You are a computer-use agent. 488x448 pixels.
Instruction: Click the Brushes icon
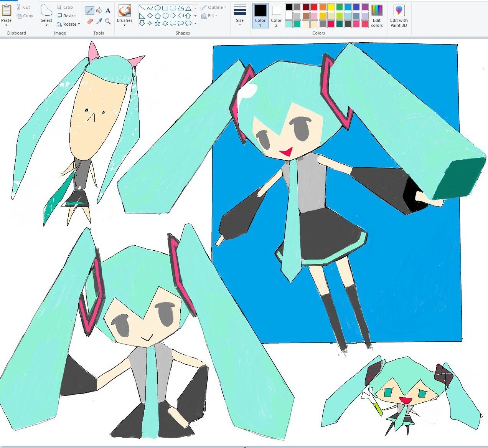click(125, 11)
